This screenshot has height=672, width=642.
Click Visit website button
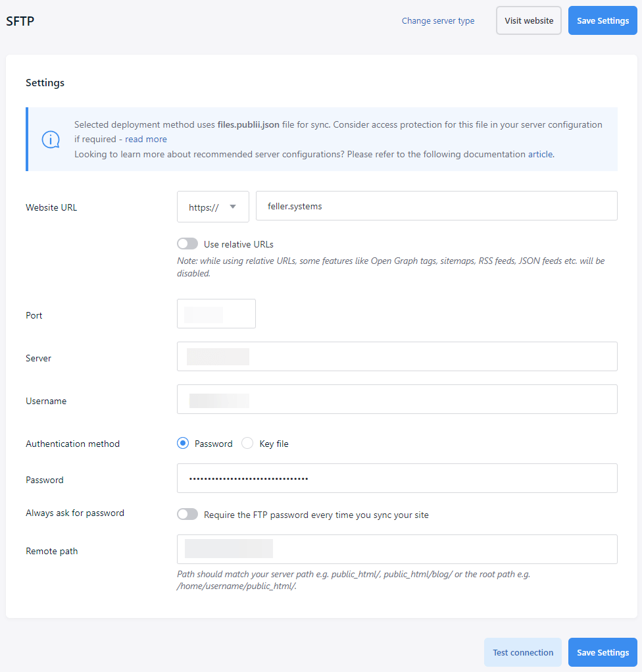pyautogui.click(x=529, y=20)
